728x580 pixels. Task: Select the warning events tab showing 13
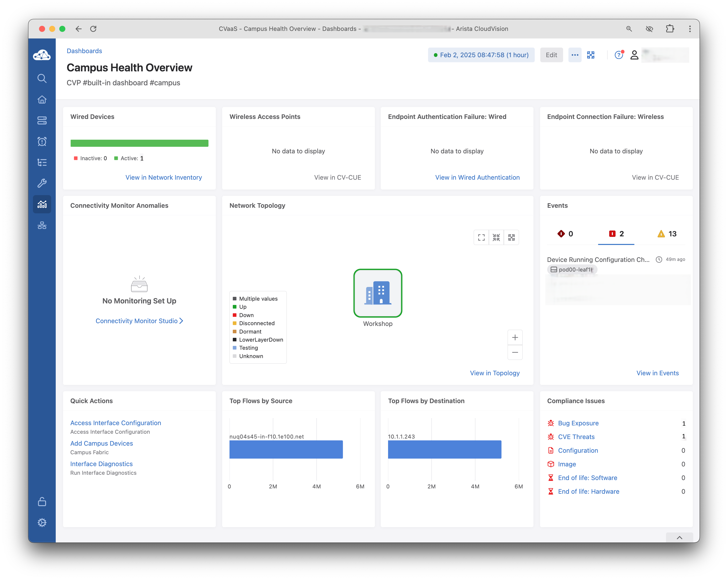click(x=667, y=234)
